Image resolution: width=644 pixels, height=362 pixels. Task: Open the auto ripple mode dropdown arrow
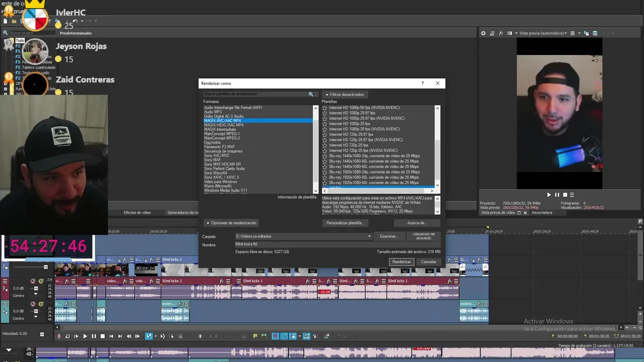click(299, 336)
